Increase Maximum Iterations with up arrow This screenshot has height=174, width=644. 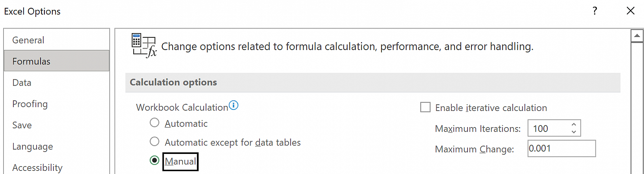pyautogui.click(x=574, y=124)
